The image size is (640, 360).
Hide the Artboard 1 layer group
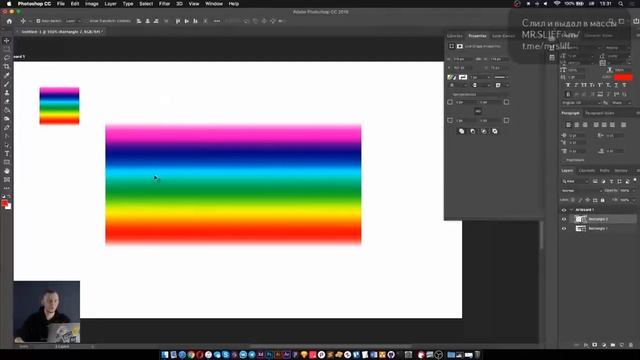(x=564, y=210)
